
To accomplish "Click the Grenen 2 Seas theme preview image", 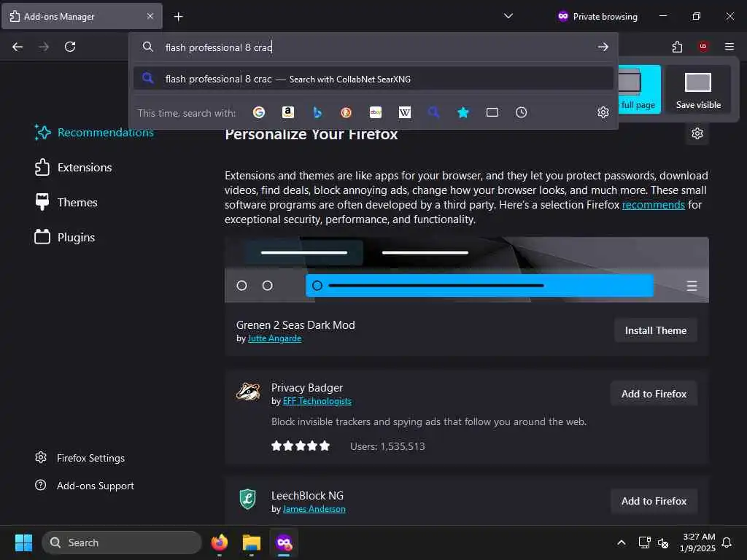I will tap(466, 270).
